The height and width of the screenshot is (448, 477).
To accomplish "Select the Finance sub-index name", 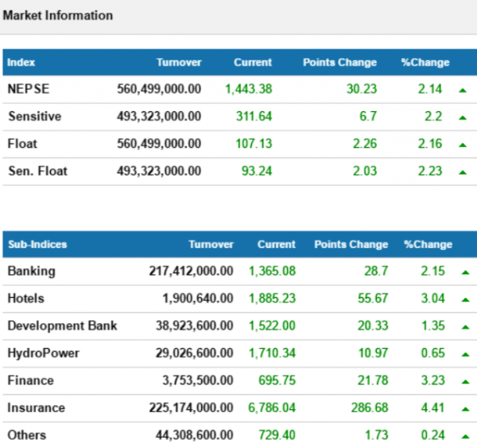I will coord(30,380).
